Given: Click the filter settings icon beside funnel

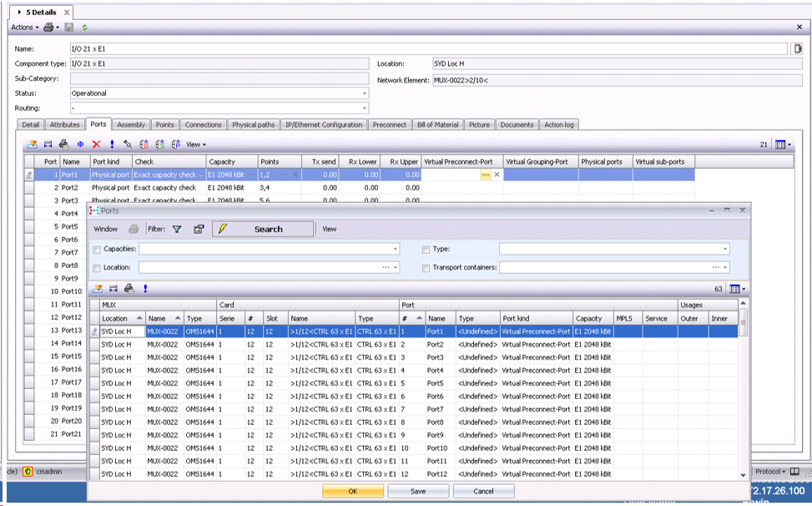Looking at the screenshot, I should [199, 229].
